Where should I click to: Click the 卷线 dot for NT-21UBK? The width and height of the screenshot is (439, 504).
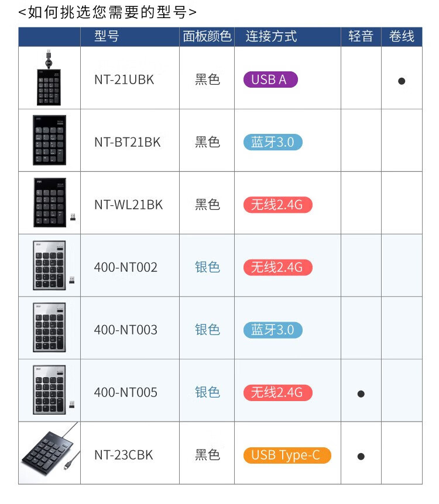402,81
